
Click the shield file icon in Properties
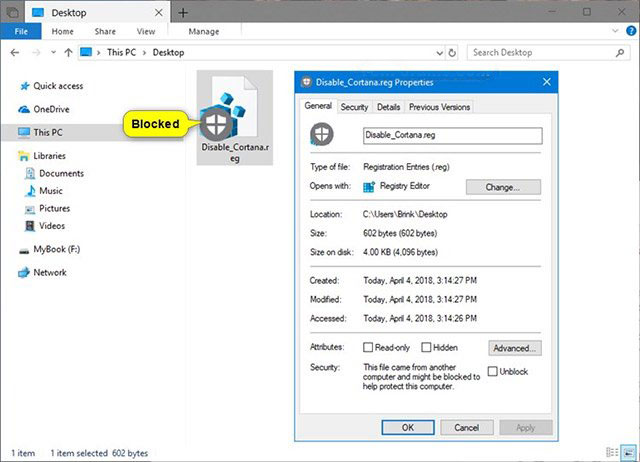322,134
